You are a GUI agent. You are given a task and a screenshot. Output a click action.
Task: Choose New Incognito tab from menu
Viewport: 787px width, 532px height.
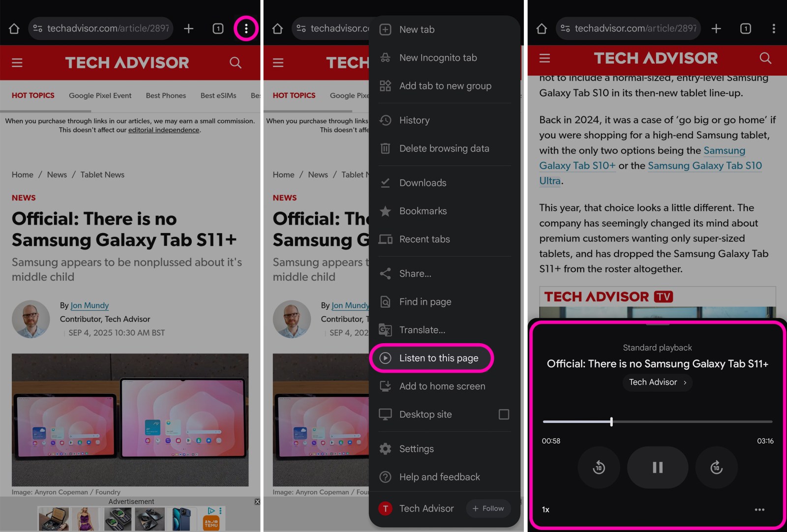click(x=438, y=58)
